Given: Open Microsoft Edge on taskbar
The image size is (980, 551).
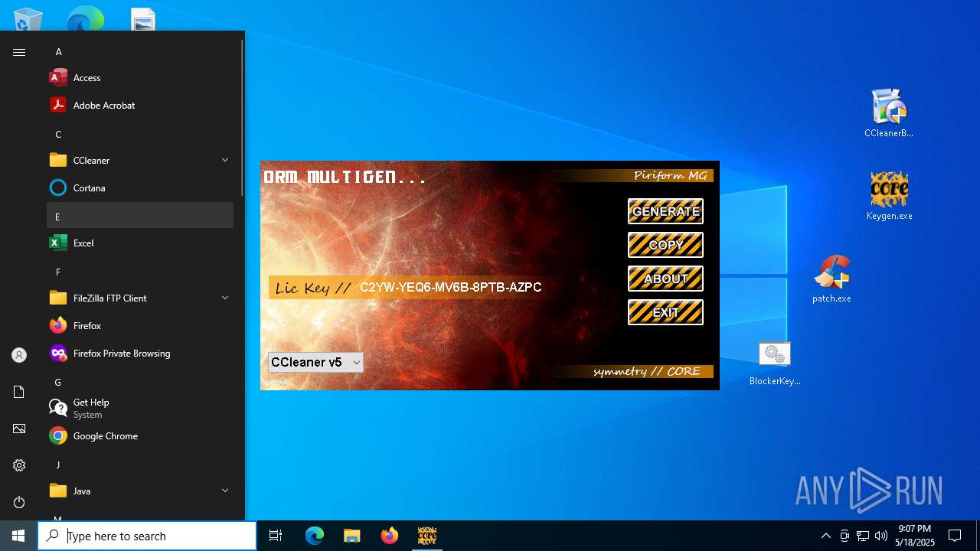Looking at the screenshot, I should [315, 536].
